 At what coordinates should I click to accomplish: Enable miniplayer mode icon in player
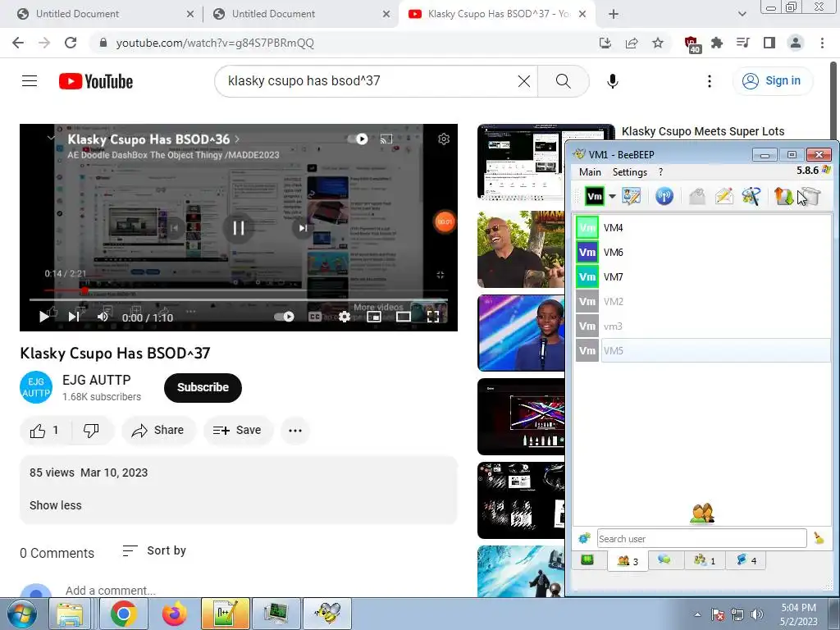point(374,317)
